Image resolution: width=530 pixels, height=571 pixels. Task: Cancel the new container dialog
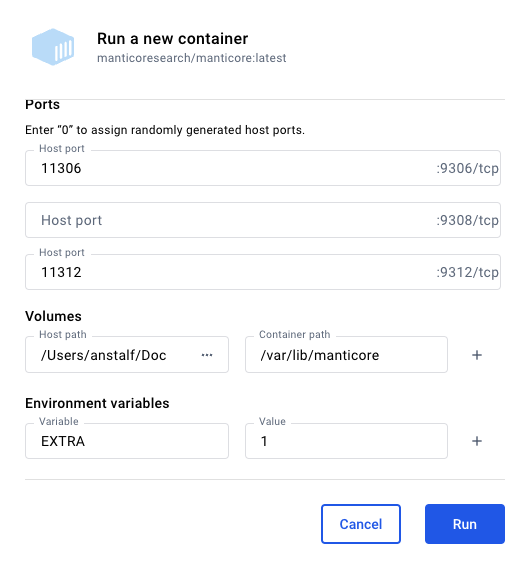[361, 524]
